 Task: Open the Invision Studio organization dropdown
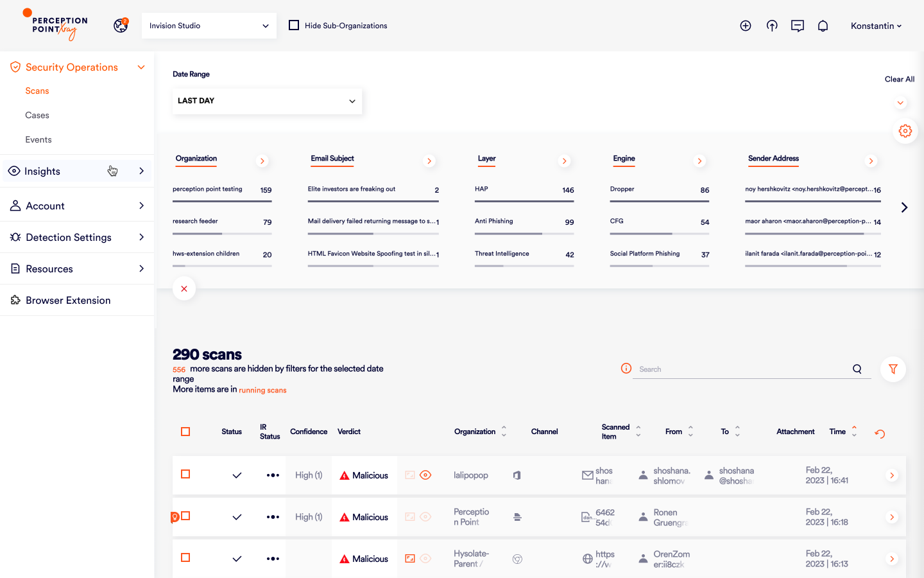tap(209, 26)
